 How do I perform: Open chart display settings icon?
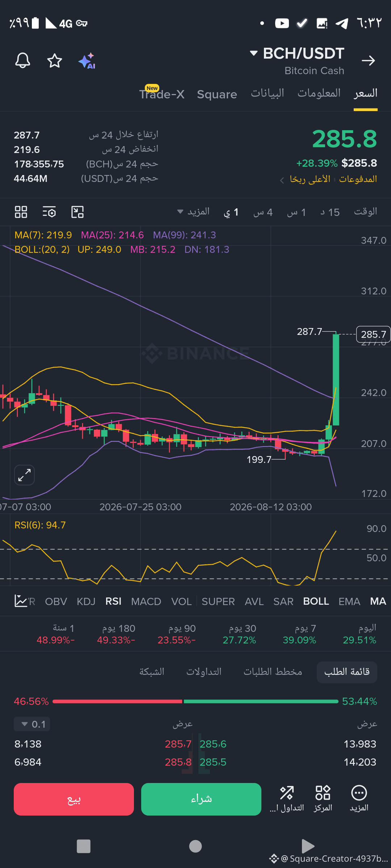click(49, 212)
